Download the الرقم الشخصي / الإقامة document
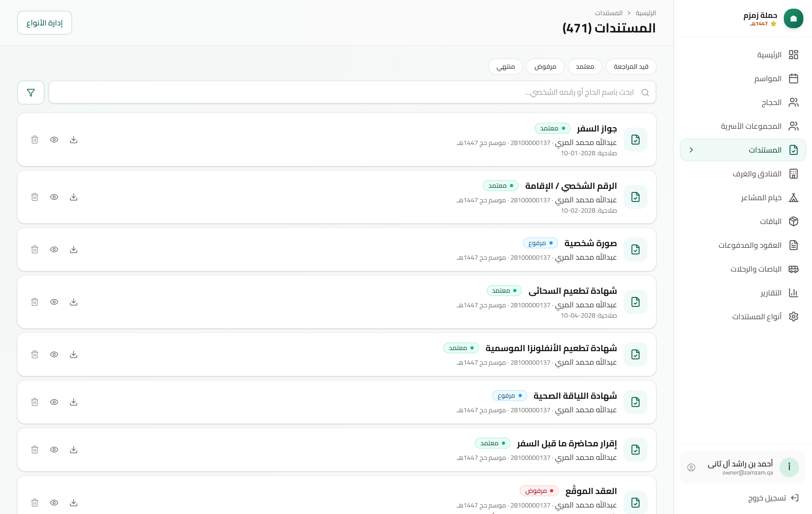This screenshot has height=514, width=812. point(74,197)
